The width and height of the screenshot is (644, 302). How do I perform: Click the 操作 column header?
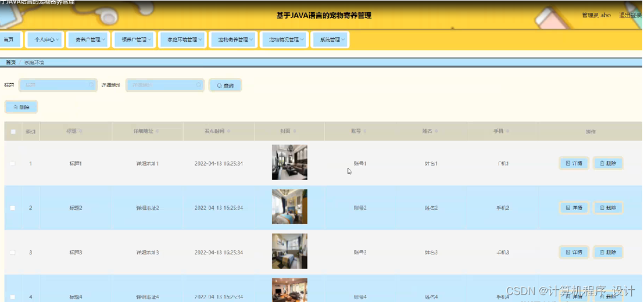coord(591,132)
